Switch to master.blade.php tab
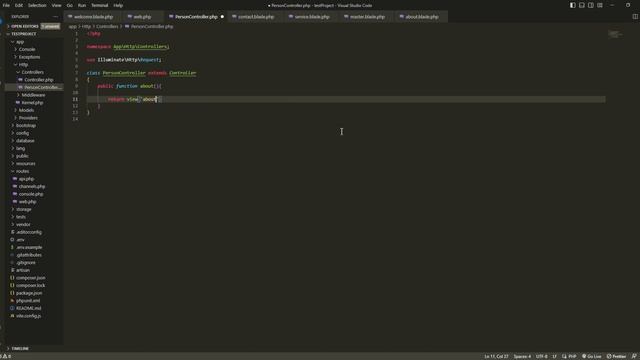This screenshot has width=640, height=360. [x=367, y=17]
